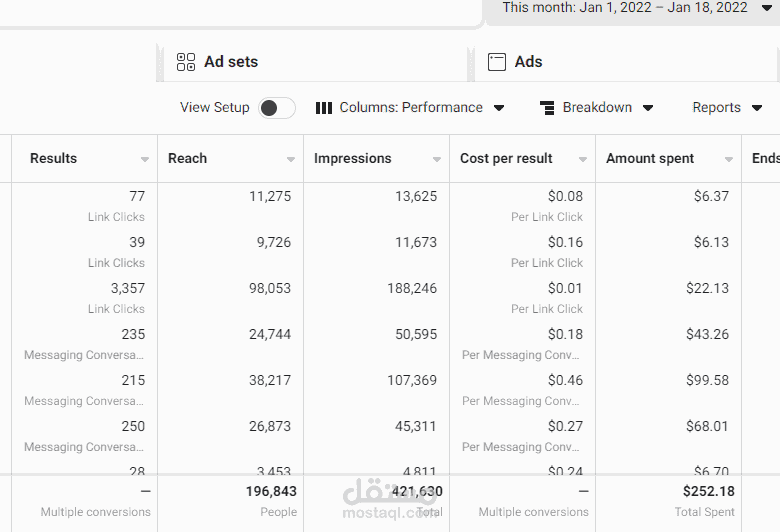This screenshot has width=780, height=532.
Task: Click the Amount spent column header
Action: click(x=650, y=158)
